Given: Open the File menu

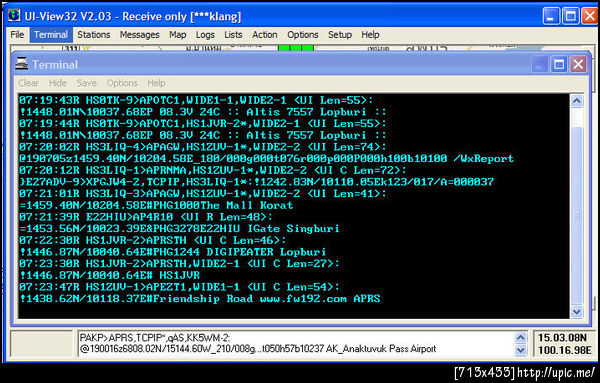Looking at the screenshot, I should tap(17, 35).
